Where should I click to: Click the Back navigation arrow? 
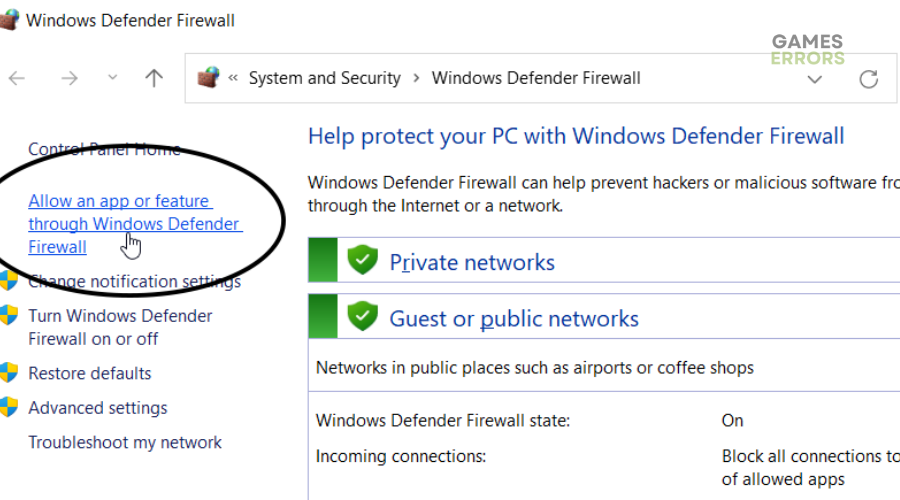(x=17, y=78)
